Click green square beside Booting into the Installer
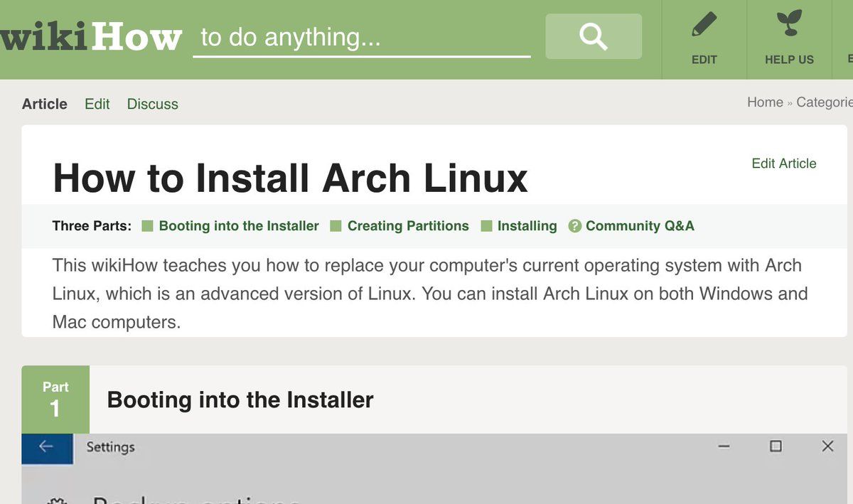 [x=148, y=226]
